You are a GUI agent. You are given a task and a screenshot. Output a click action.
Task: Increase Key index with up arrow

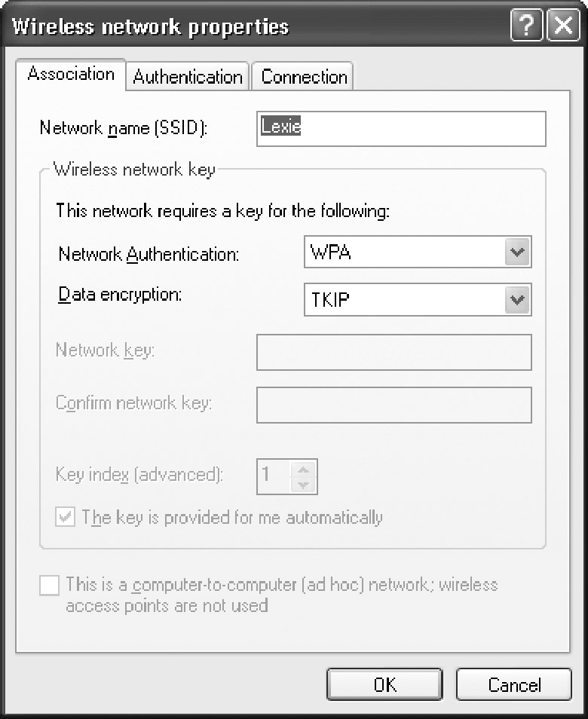(303, 470)
